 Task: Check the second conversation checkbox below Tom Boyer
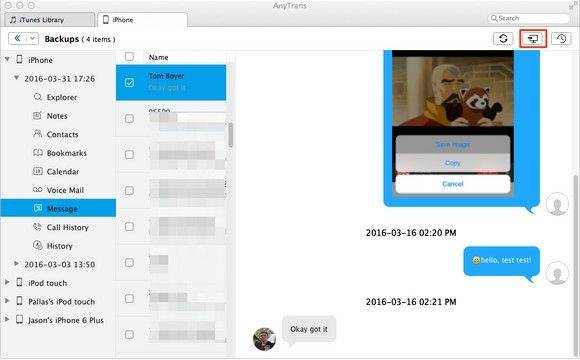click(129, 118)
